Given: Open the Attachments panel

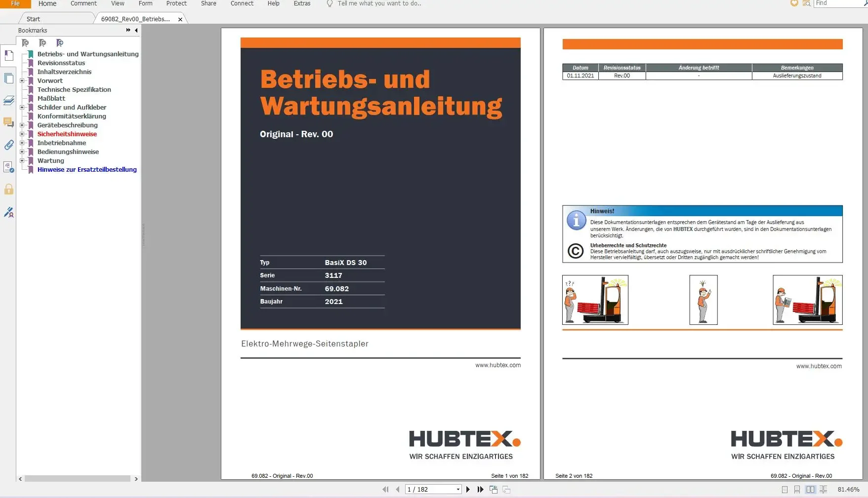Looking at the screenshot, I should pyautogui.click(x=8, y=145).
